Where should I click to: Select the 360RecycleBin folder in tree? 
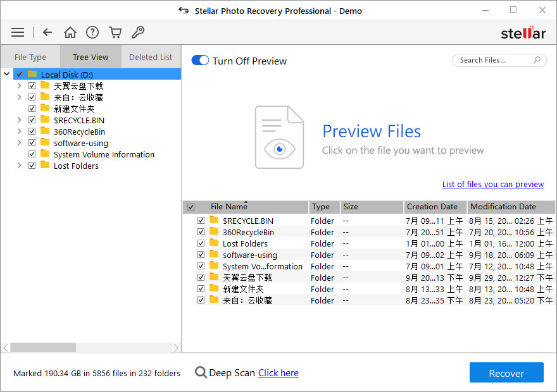pos(79,132)
